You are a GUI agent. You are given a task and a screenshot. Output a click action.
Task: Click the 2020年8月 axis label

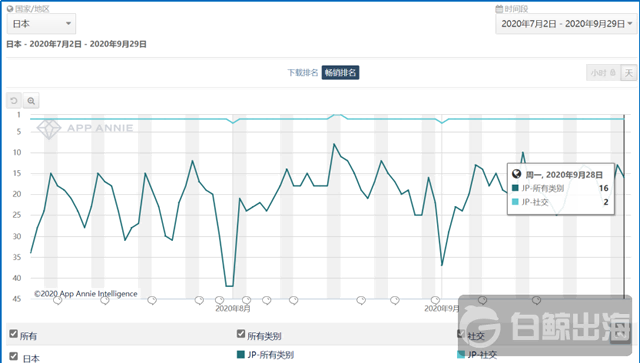[x=233, y=308]
